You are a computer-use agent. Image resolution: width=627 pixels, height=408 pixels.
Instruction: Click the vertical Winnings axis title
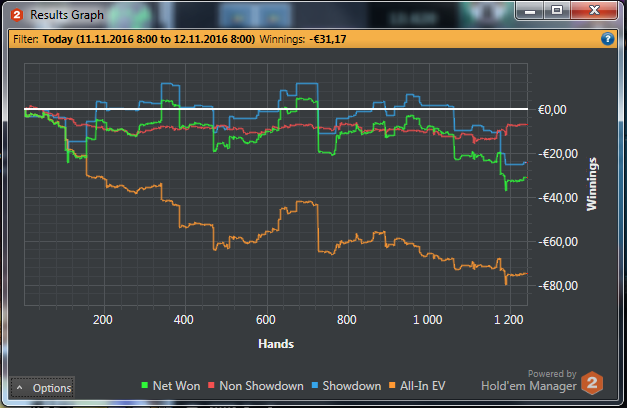[x=591, y=184]
